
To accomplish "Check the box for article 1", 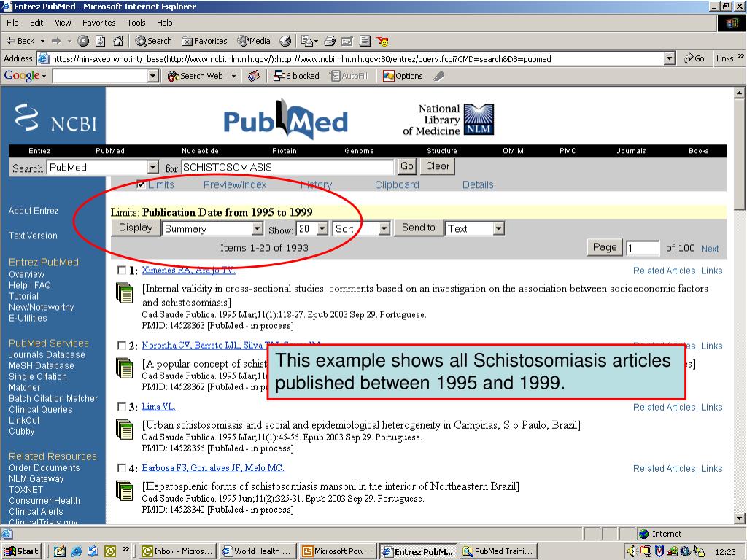I will (x=122, y=271).
